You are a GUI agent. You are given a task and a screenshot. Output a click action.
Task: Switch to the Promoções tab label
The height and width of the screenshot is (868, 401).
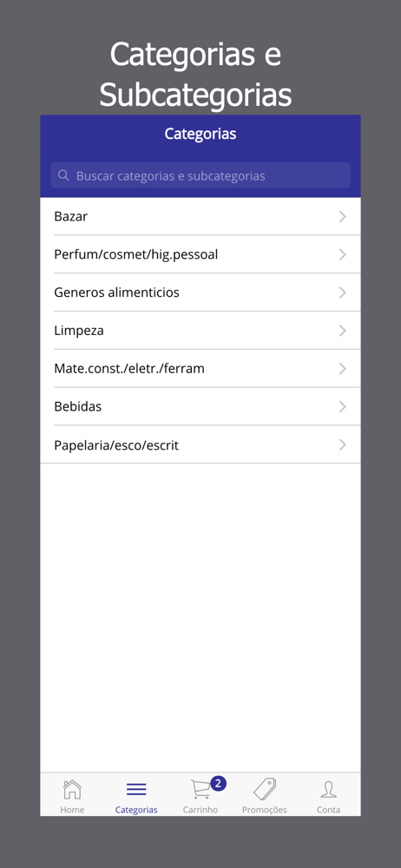(265, 809)
